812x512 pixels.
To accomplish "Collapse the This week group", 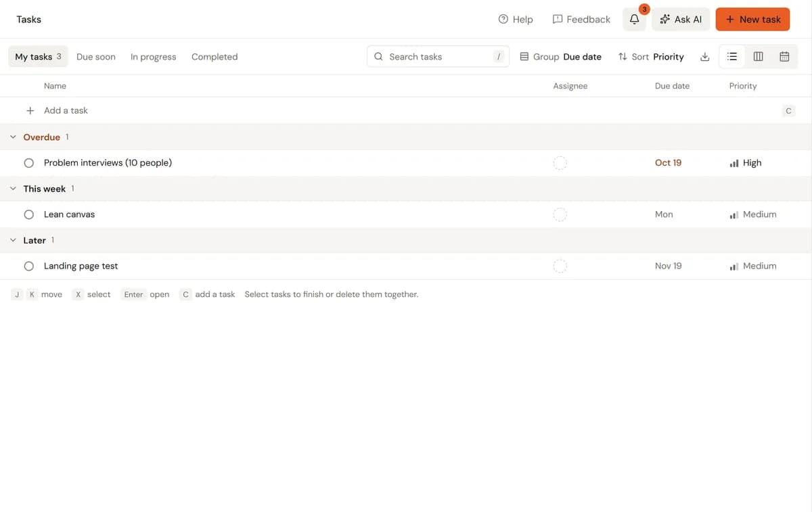I will pyautogui.click(x=13, y=189).
